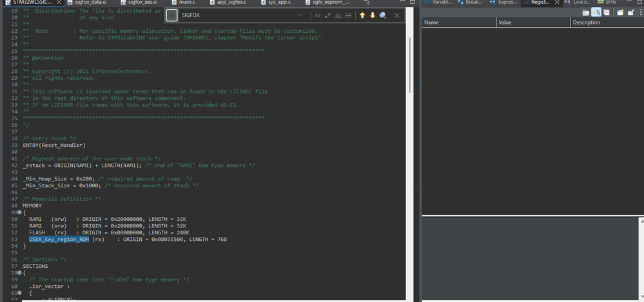
Task: Close the STM32WL55JC linker script tab
Action: click(x=59, y=3)
